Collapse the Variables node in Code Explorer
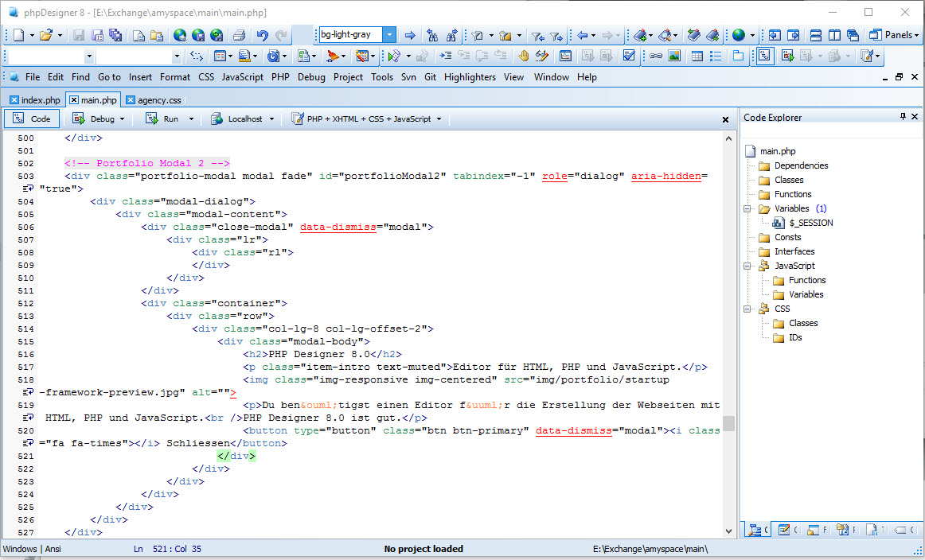Image resolution: width=925 pixels, height=560 pixels. (748, 208)
